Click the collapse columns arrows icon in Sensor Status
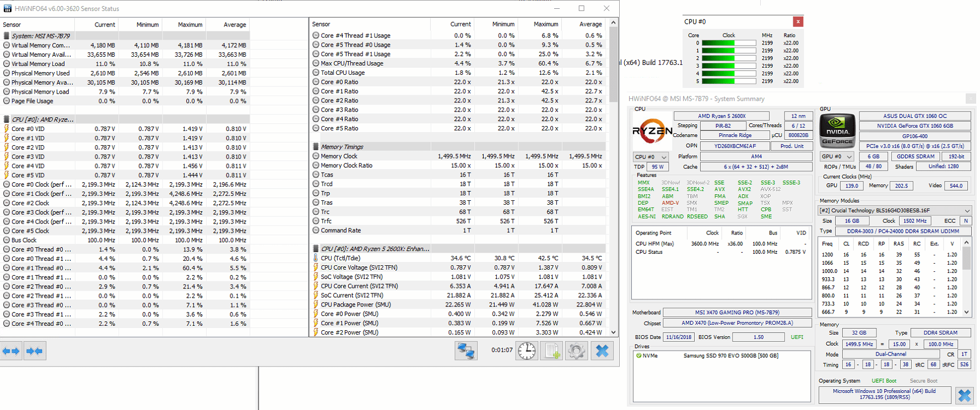The height and width of the screenshot is (410, 980). pyautogui.click(x=34, y=351)
